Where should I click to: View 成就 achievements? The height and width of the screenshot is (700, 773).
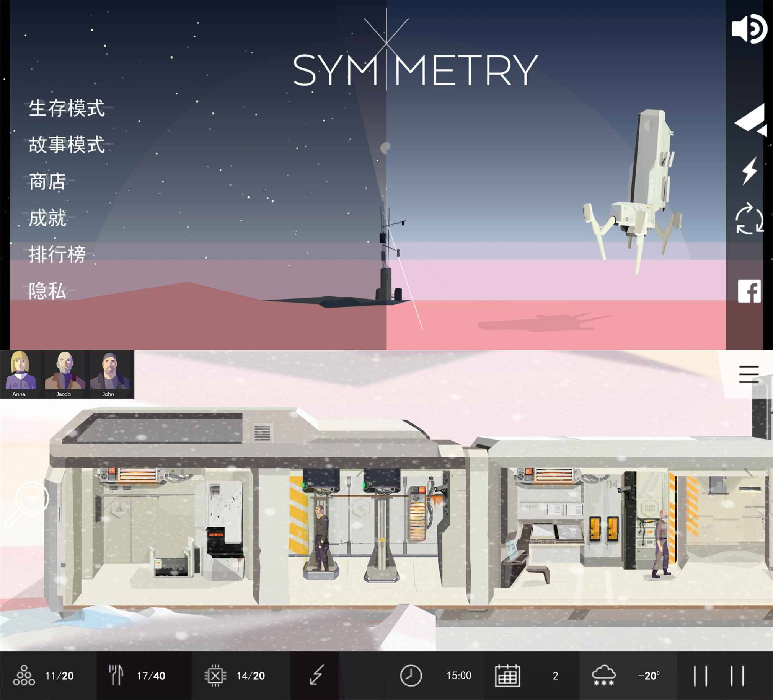coord(47,218)
